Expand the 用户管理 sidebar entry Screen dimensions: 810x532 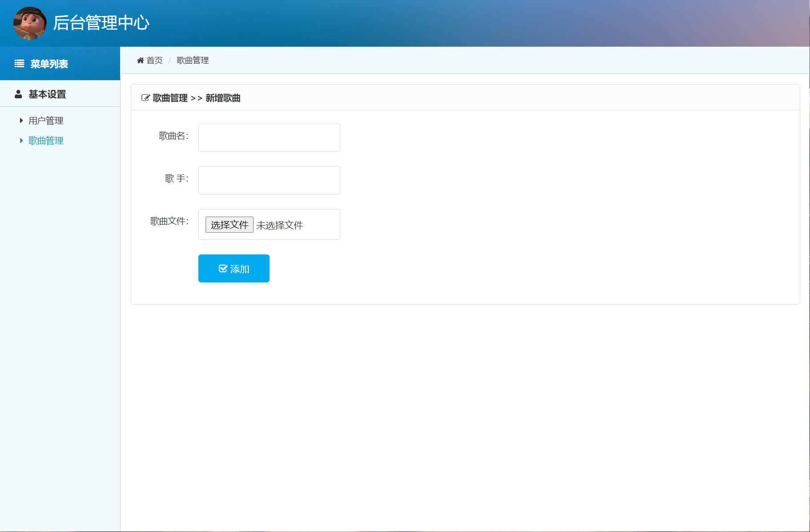click(45, 120)
